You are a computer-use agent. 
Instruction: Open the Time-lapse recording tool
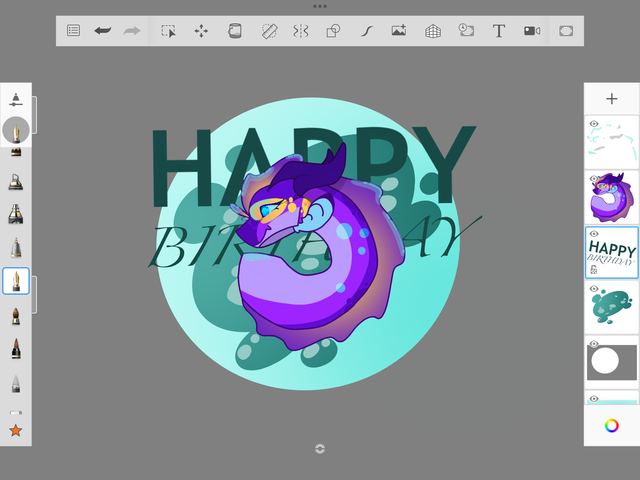coord(466,31)
